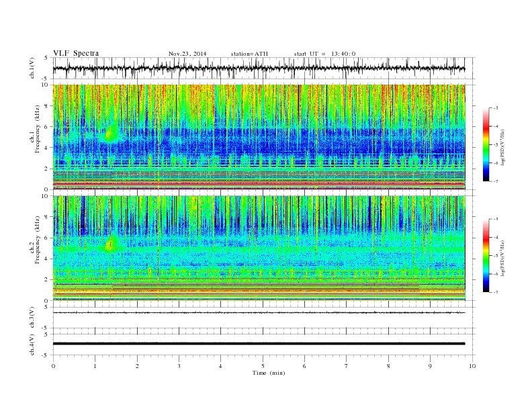Click the 'ch.4(V)' axis label
The width and height of the screenshot is (532, 411).
(x=32, y=345)
